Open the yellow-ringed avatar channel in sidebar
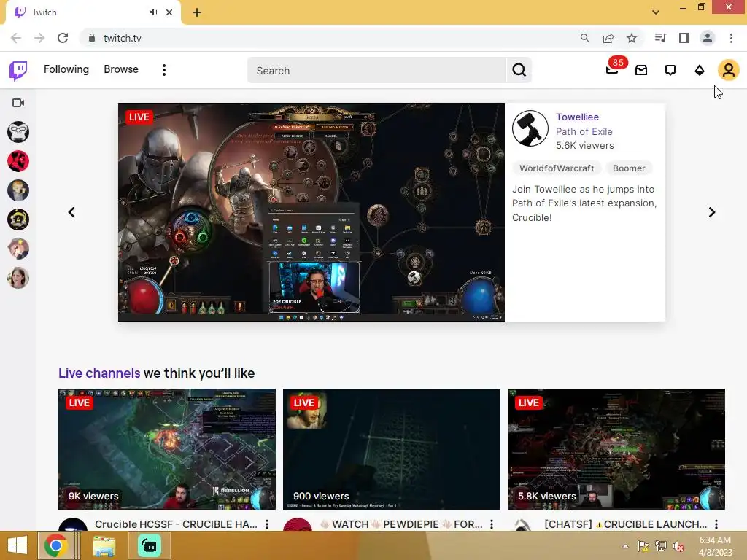 [18, 219]
